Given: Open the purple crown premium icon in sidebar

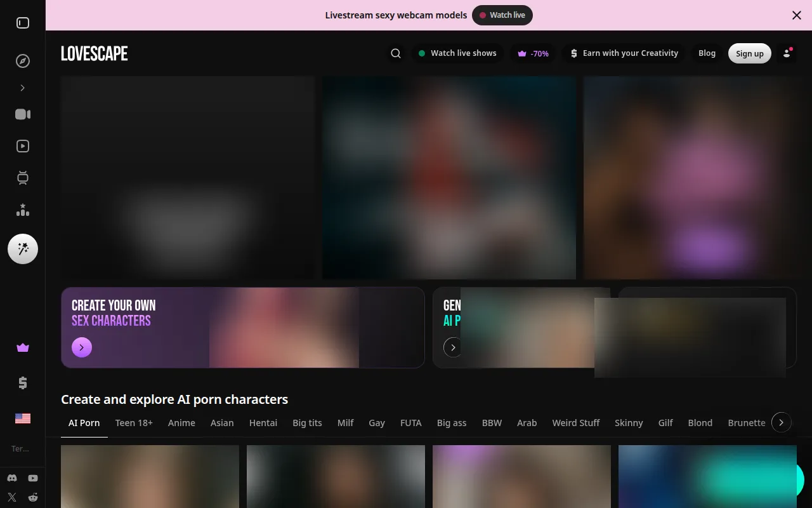Looking at the screenshot, I should (23, 347).
